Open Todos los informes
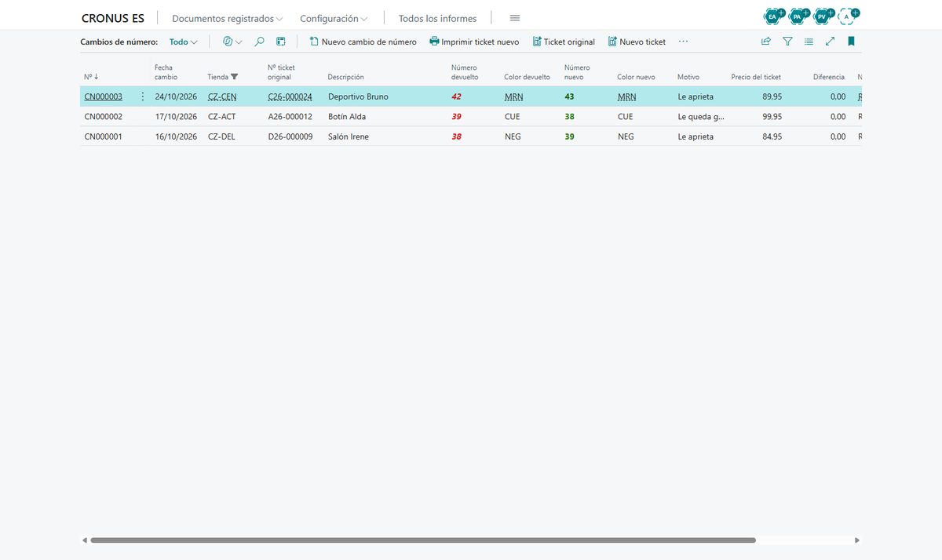The width and height of the screenshot is (942, 560). (436, 18)
